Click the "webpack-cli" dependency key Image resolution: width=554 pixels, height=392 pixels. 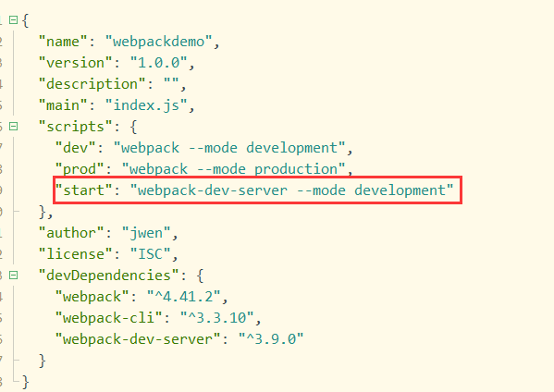(x=109, y=318)
